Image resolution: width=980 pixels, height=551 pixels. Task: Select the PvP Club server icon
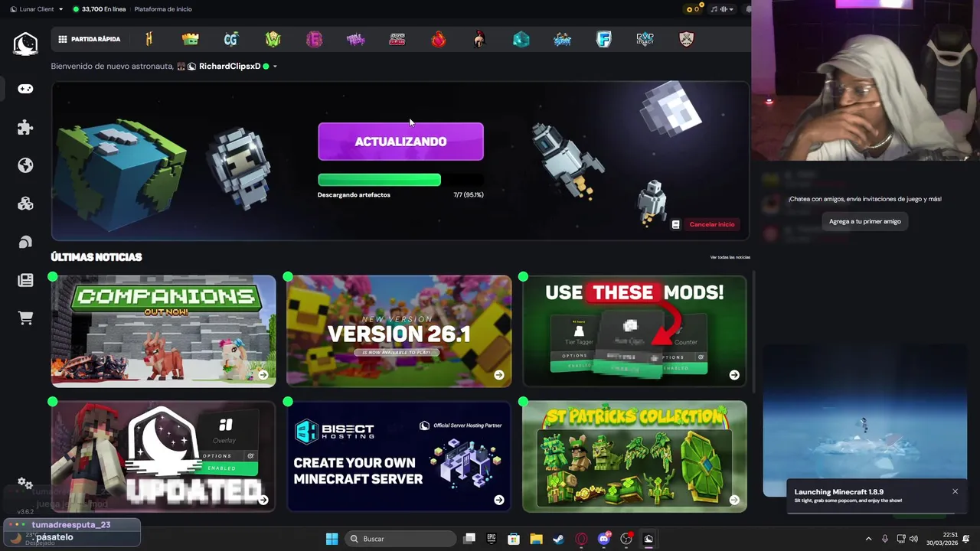(x=397, y=39)
